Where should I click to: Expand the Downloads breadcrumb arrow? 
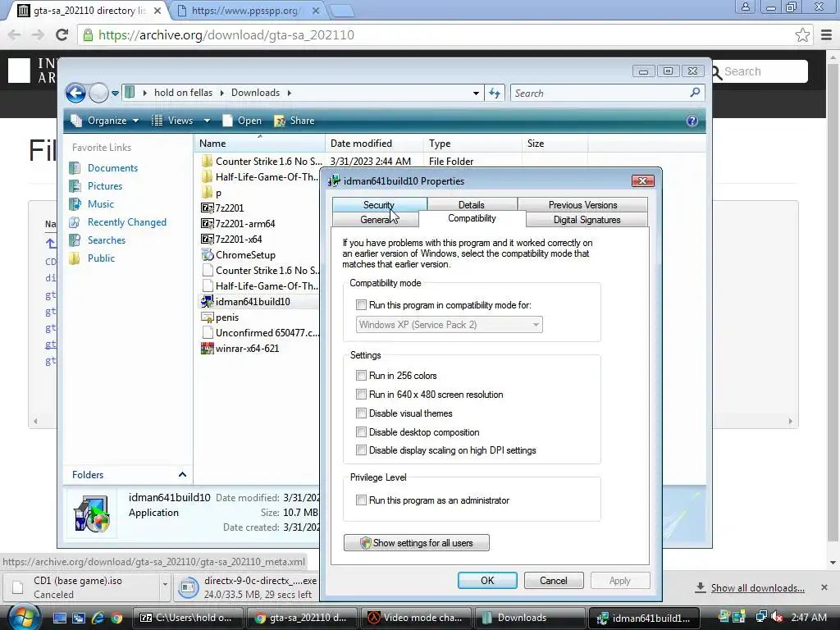coord(290,93)
